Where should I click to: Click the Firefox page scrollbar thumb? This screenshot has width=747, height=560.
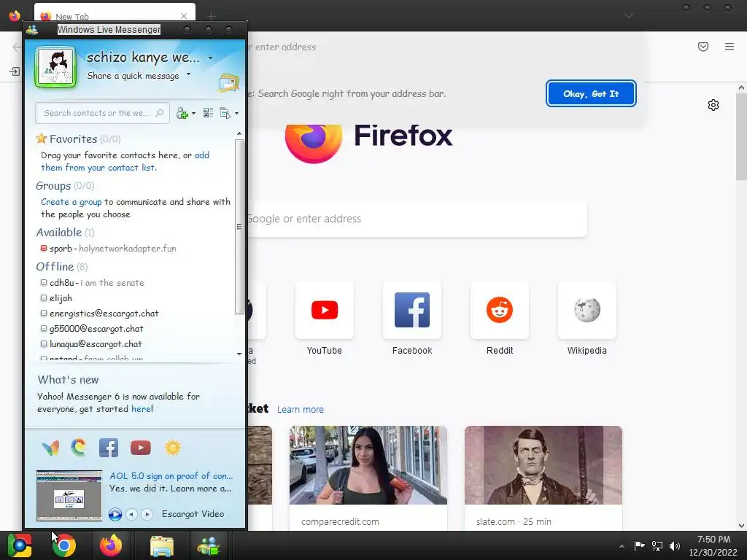click(x=741, y=136)
